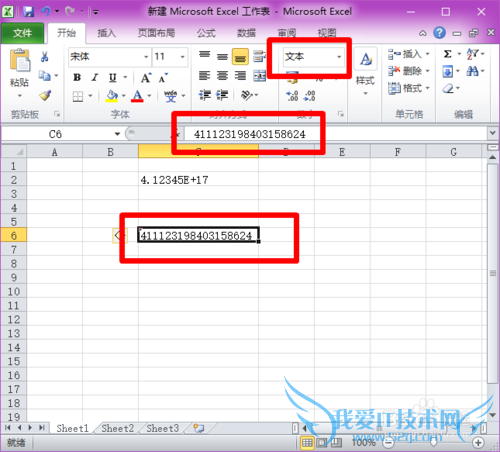Apply the yellow fill color bucket
This screenshot has width=500, height=452.
[x=112, y=96]
